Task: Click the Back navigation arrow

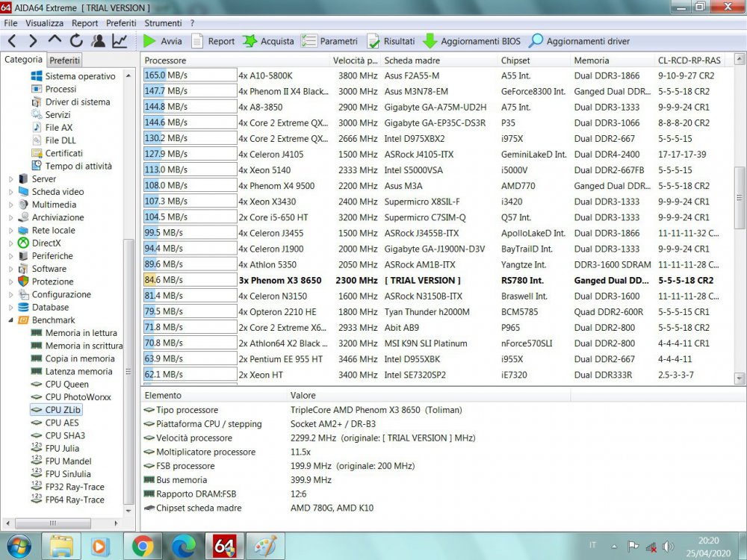Action: click(x=13, y=41)
